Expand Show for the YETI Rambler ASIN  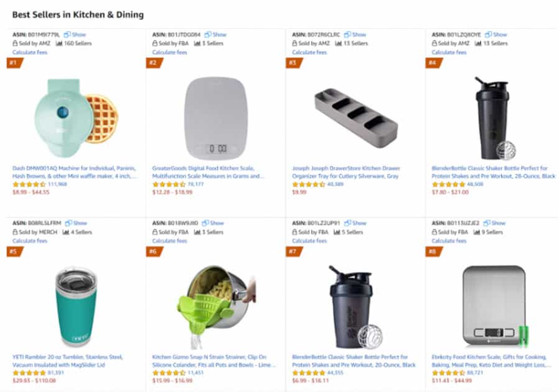(80, 223)
